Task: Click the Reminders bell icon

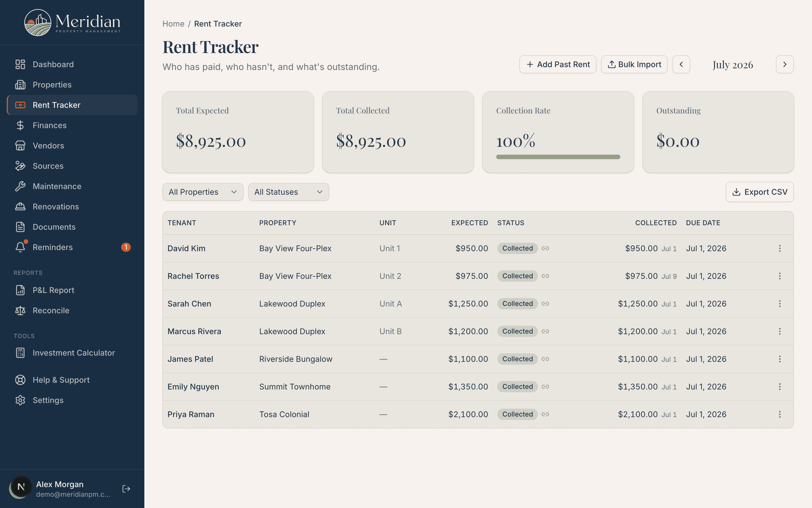Action: coord(20,247)
